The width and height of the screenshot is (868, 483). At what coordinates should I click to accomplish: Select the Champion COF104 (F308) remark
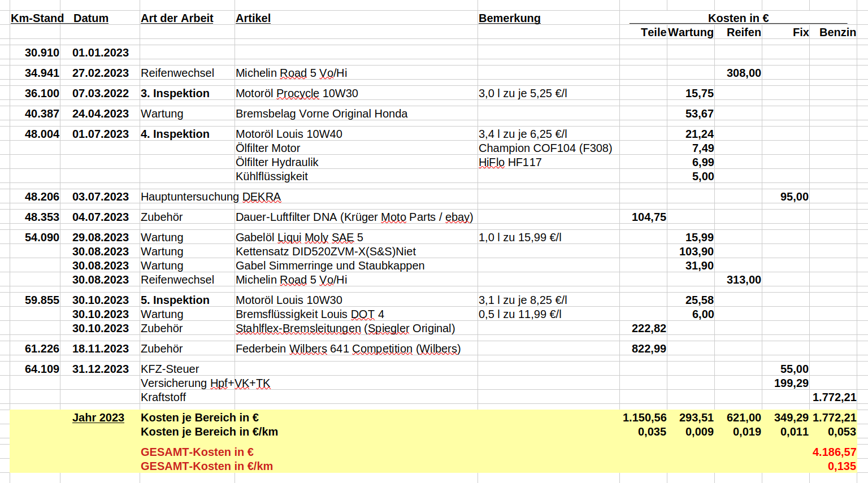pyautogui.click(x=545, y=148)
